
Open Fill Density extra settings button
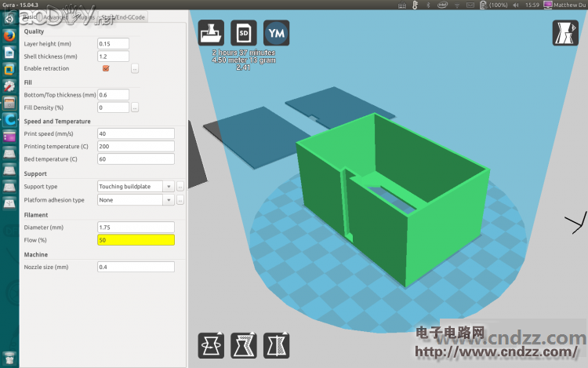coord(135,107)
